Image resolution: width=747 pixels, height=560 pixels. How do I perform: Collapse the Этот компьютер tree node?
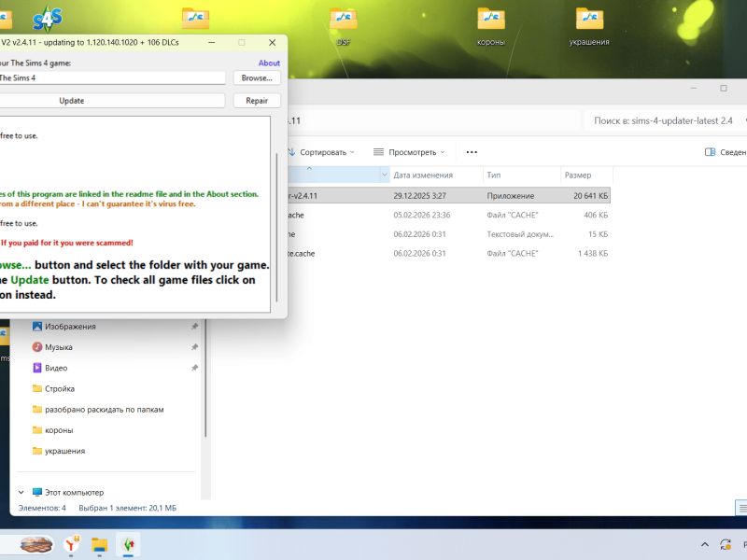click(21, 492)
